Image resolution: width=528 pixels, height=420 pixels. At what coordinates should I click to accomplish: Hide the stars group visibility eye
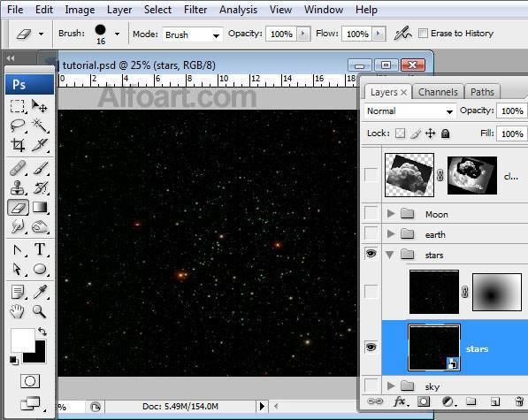(x=371, y=253)
